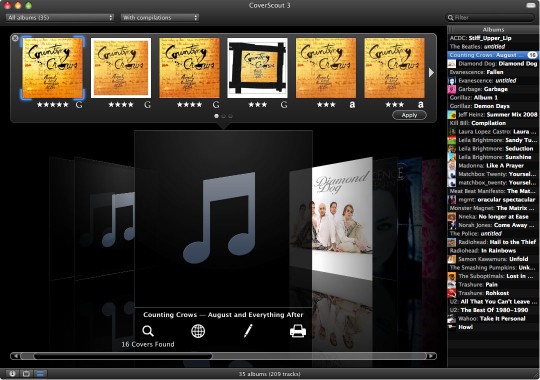Select Norah Jones: Come Away row
Screen dimensions: 540x380
click(x=493, y=225)
